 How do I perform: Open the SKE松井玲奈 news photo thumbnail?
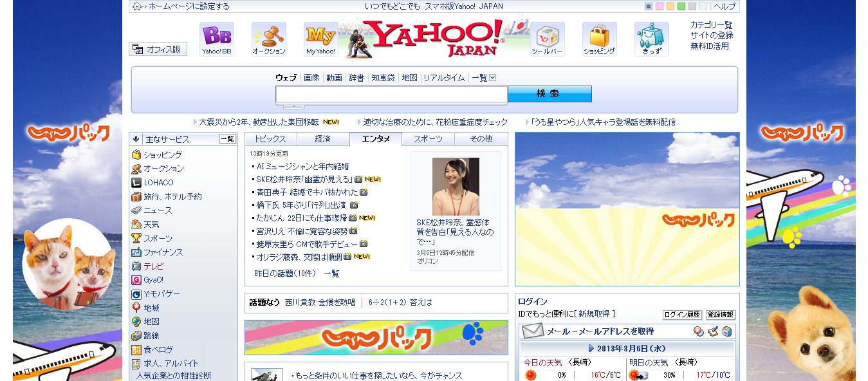pos(456,187)
